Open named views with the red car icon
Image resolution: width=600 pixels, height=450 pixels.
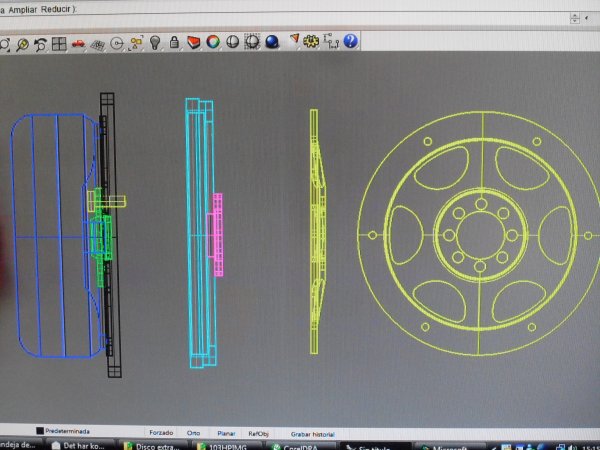tap(78, 44)
